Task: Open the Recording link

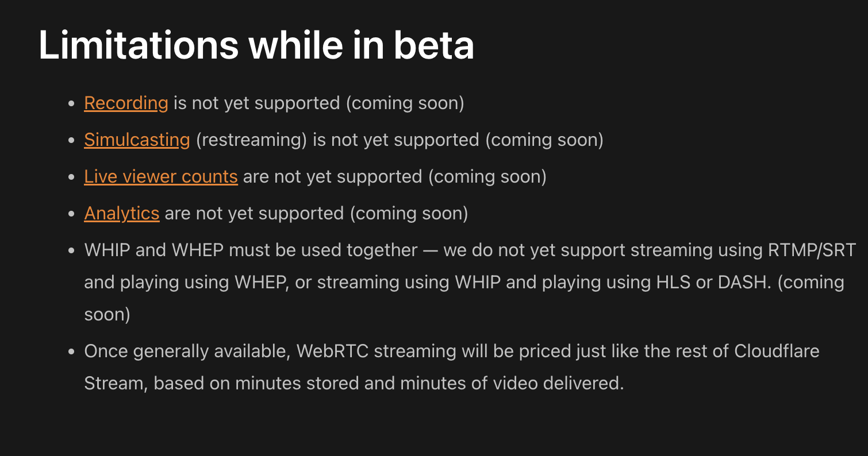Action: pos(126,103)
